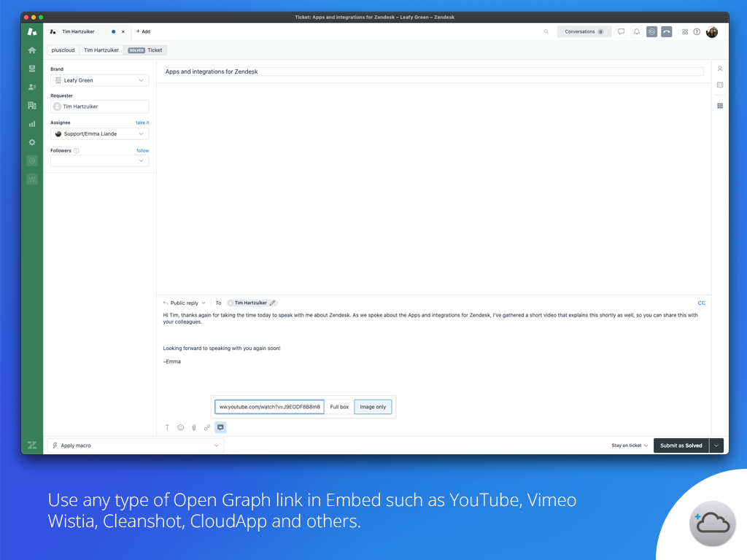Toggle the embed media icon in reply toolbar
The width and height of the screenshot is (747, 560).
[x=220, y=427]
